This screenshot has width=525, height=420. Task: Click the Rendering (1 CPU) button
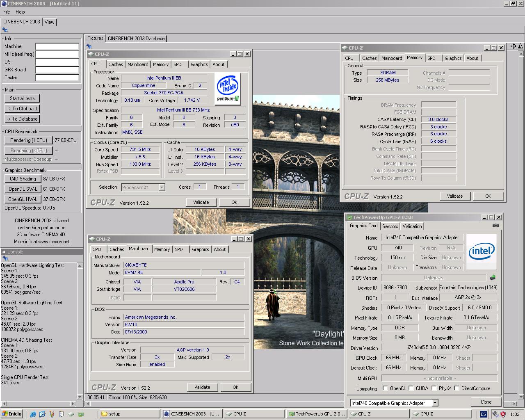click(29, 140)
